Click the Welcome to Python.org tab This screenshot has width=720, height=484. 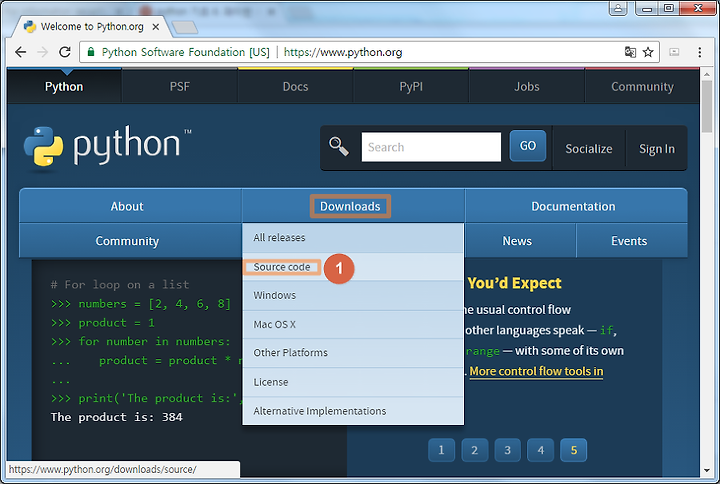click(x=92, y=27)
